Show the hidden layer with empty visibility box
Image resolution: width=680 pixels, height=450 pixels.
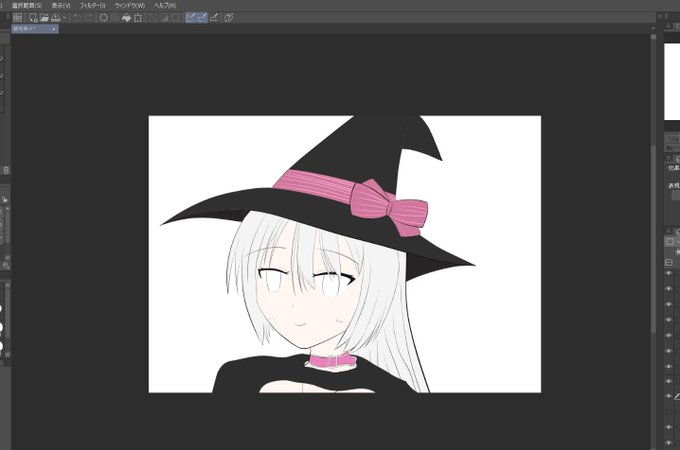tap(668, 411)
